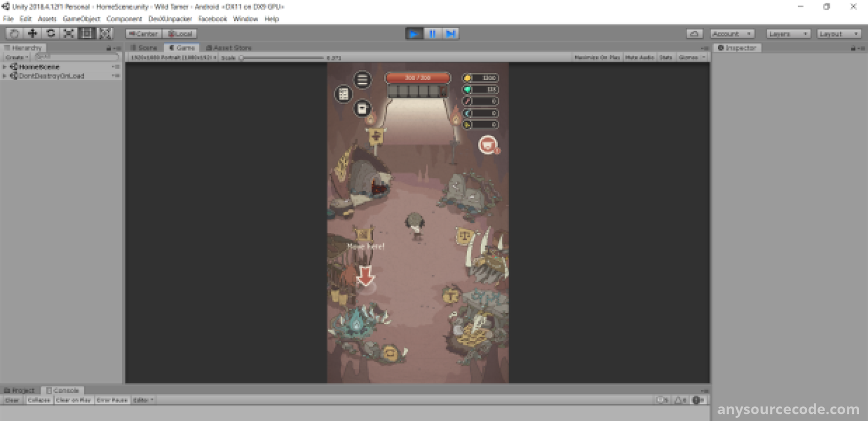Screen dimensions: 868x421
Task: Select the Hand tool in toolbar
Action: pyautogui.click(x=14, y=34)
